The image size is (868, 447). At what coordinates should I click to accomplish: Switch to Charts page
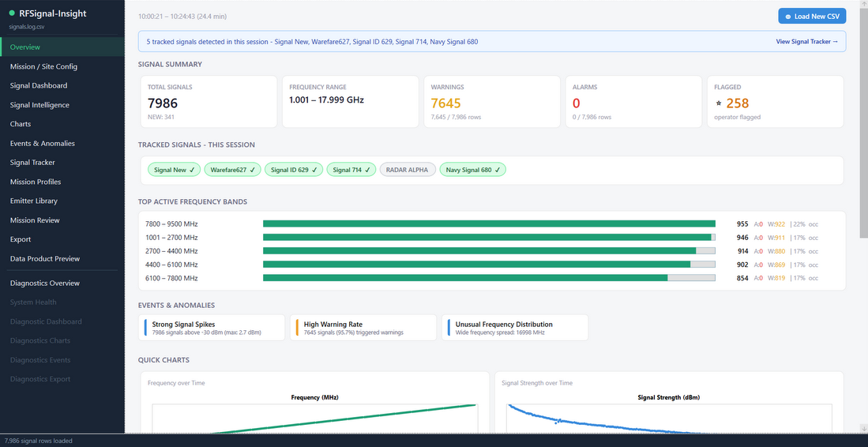(x=62, y=124)
